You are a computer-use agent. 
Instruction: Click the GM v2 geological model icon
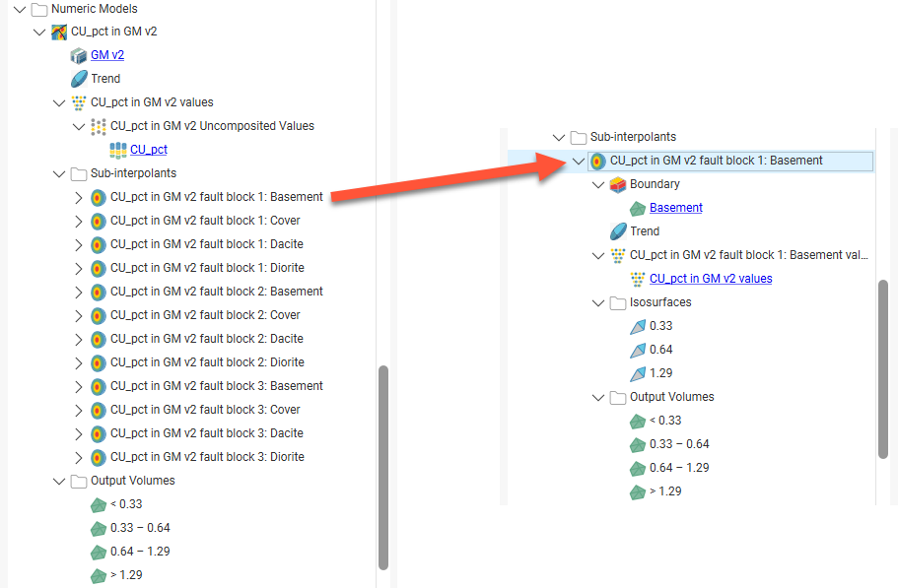[79, 55]
